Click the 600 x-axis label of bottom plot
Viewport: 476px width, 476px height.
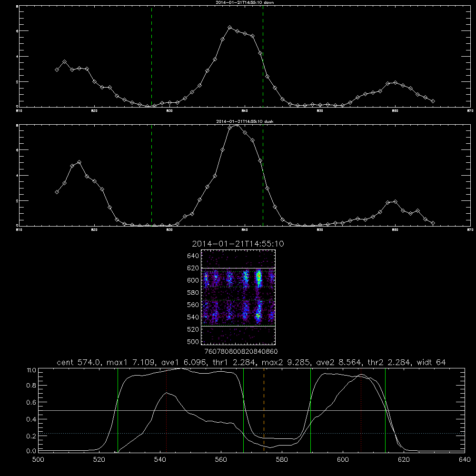point(343,460)
